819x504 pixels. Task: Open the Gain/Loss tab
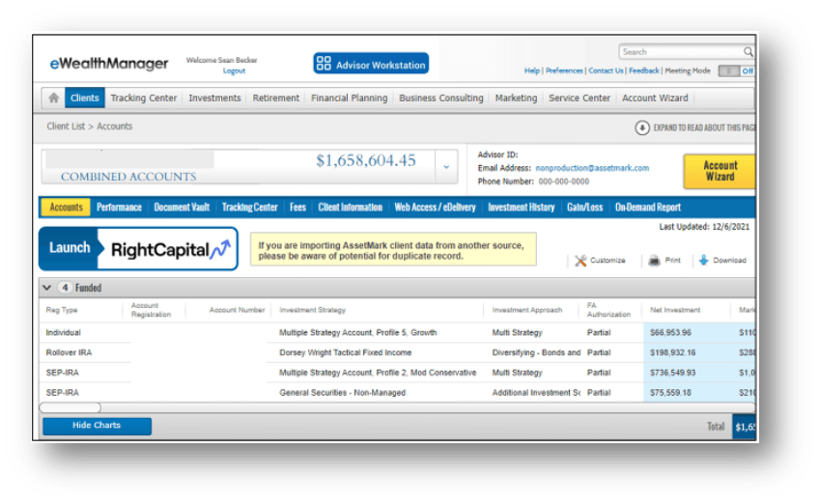(584, 207)
